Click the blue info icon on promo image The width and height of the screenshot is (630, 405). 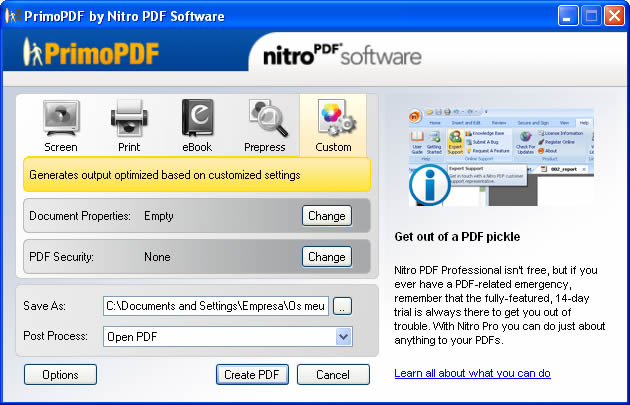pyautogui.click(x=430, y=185)
